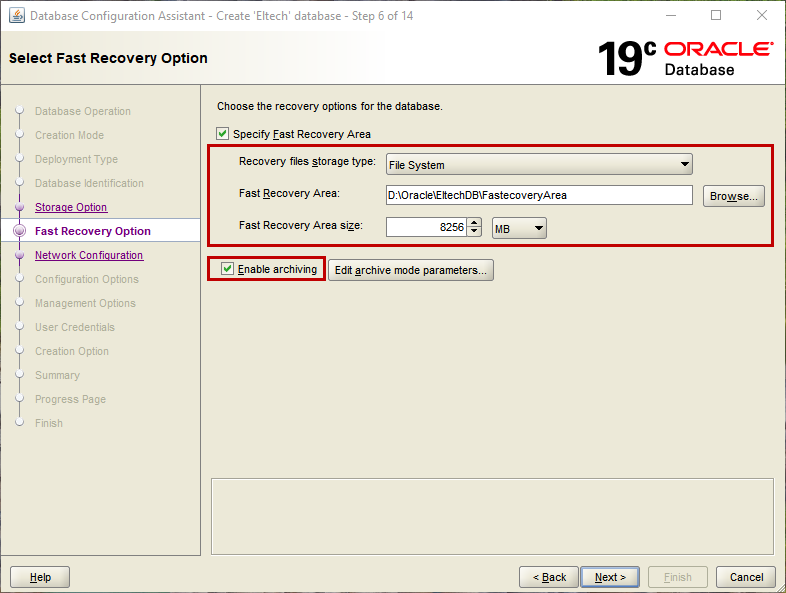Click the message text area at bottom
The image size is (786, 593).
pyautogui.click(x=492, y=516)
